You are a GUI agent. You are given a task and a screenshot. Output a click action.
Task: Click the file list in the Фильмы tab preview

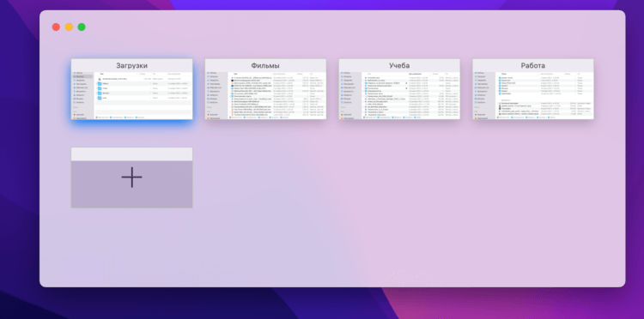click(277, 93)
